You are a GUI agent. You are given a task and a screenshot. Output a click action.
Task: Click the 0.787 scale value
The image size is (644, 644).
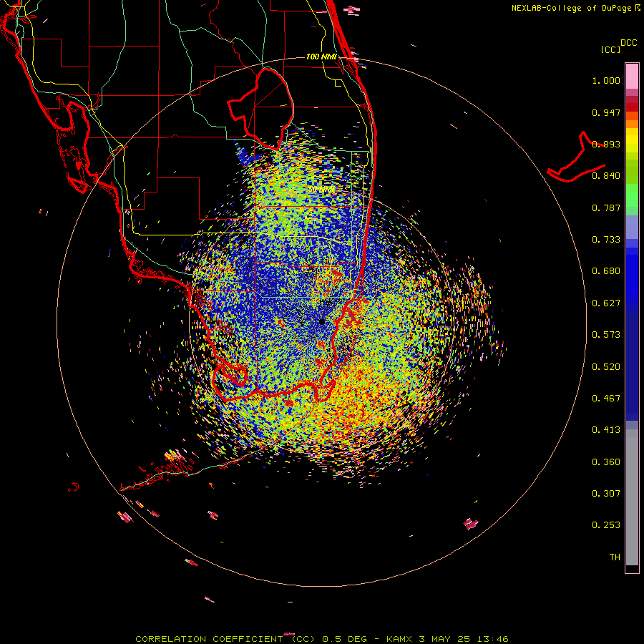click(606, 208)
